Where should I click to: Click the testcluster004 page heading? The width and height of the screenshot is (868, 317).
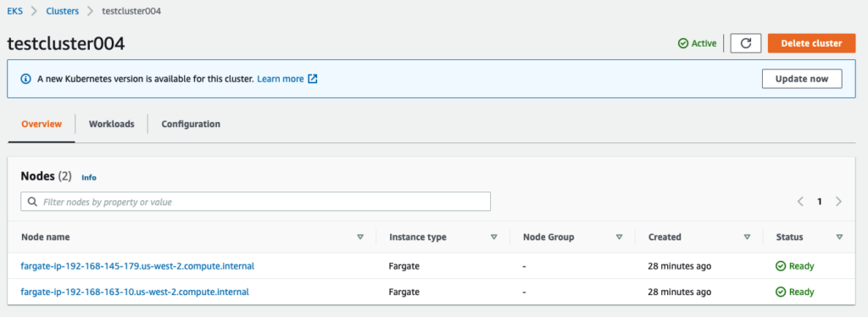[x=66, y=44]
